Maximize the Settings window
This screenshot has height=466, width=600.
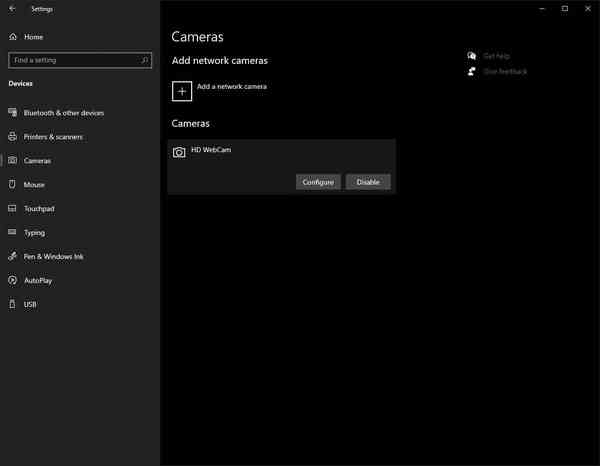(x=565, y=8)
